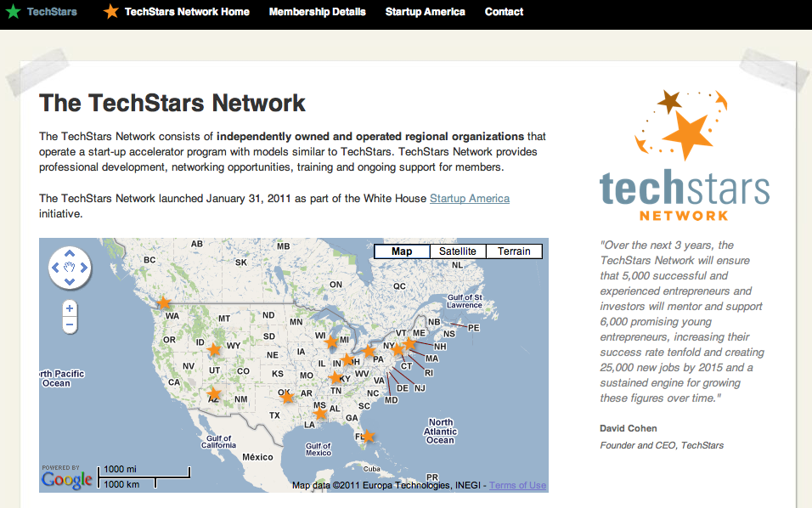The width and height of the screenshot is (812, 508).
Task: Open Membership Details page
Action: [x=318, y=11]
